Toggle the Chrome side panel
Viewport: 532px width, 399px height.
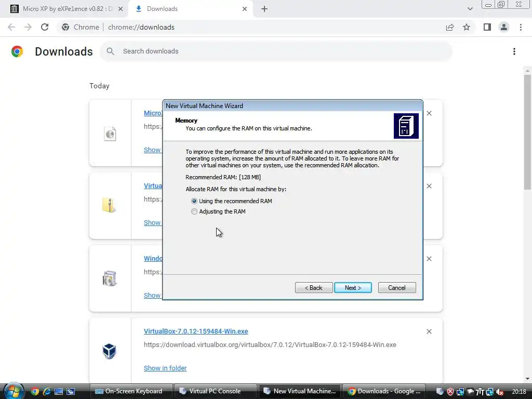pos(487,27)
